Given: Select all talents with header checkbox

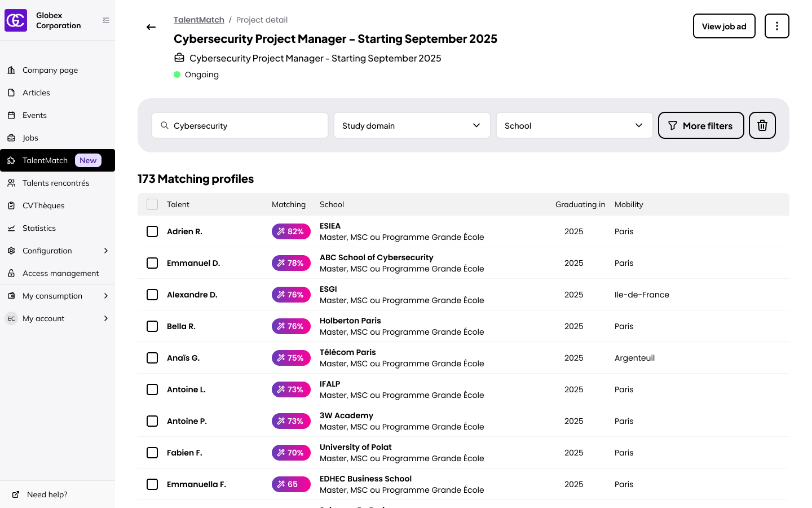Looking at the screenshot, I should (152, 204).
